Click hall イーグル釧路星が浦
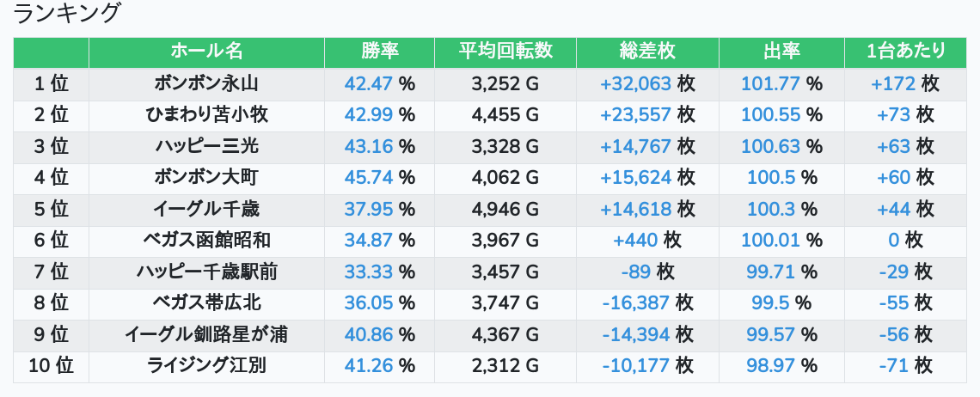 click(x=206, y=334)
